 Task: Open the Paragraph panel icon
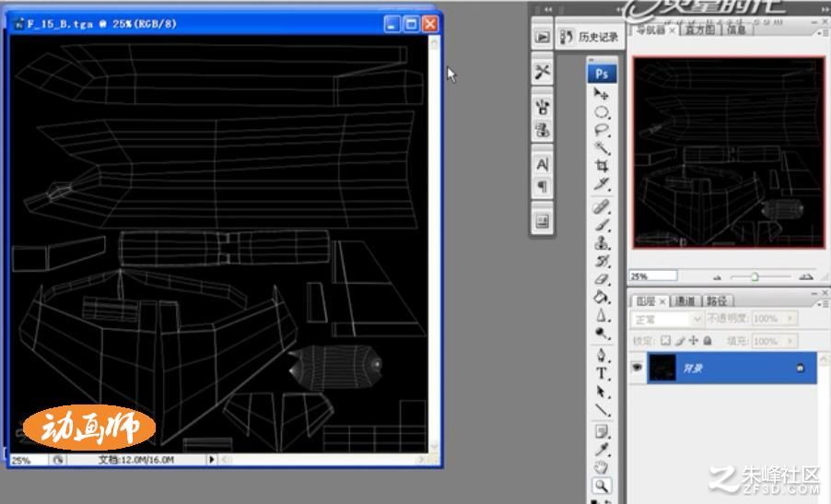(542, 186)
